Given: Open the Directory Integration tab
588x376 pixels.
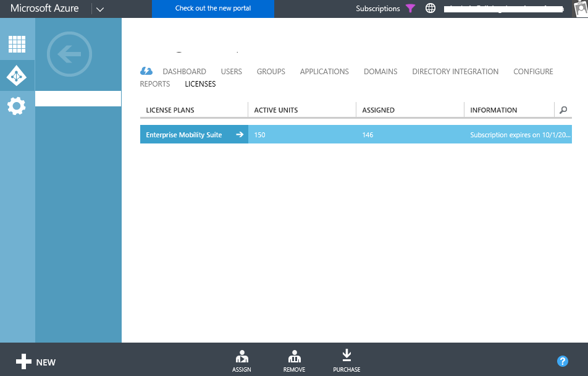Looking at the screenshot, I should (455, 71).
